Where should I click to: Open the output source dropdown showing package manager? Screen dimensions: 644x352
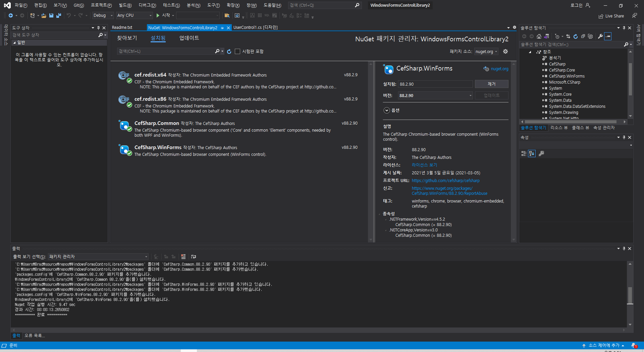[x=98, y=257]
